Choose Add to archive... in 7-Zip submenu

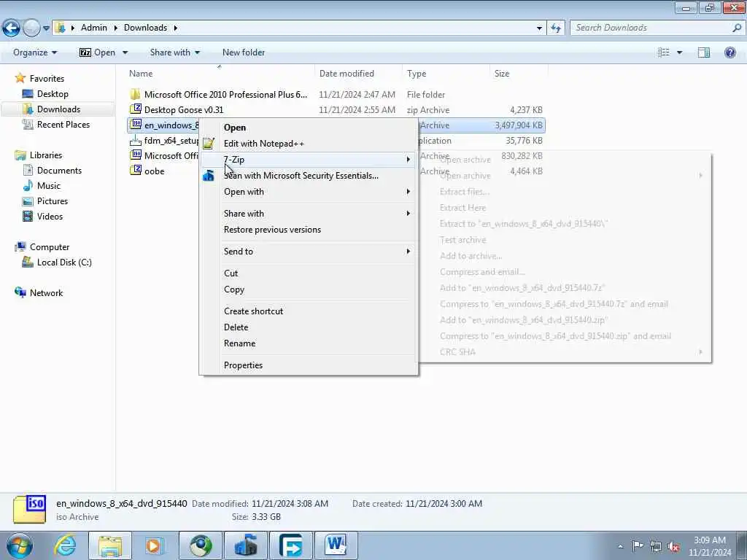(565, 256)
